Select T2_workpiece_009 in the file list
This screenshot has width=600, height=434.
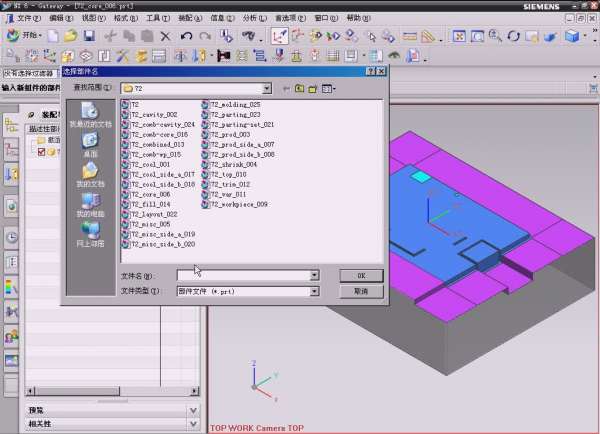click(238, 205)
